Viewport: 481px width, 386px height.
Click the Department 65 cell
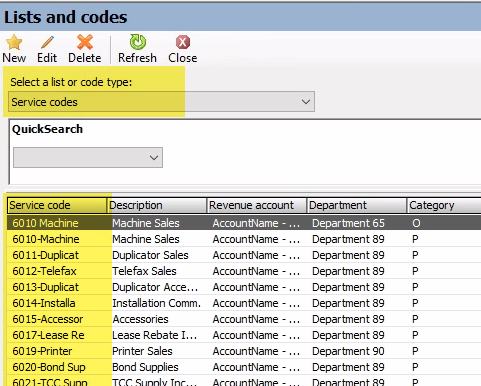(x=348, y=223)
